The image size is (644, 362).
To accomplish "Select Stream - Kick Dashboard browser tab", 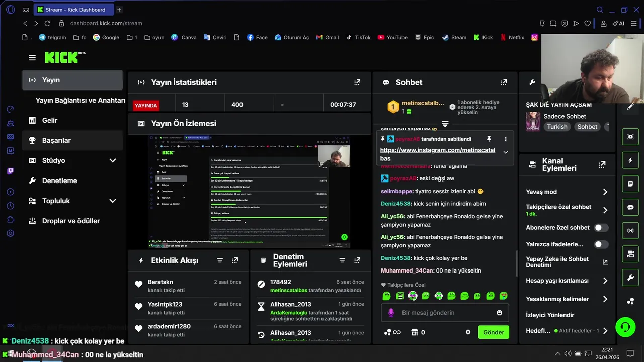I will [73, 10].
